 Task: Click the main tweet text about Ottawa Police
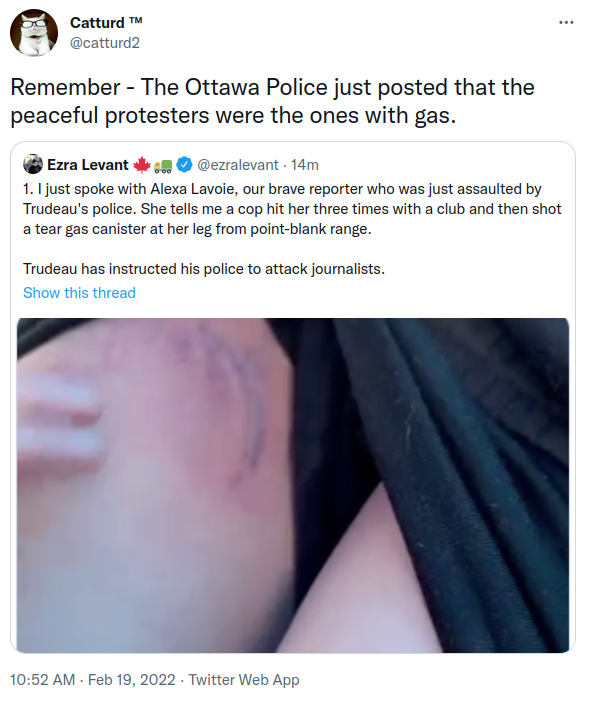click(272, 101)
